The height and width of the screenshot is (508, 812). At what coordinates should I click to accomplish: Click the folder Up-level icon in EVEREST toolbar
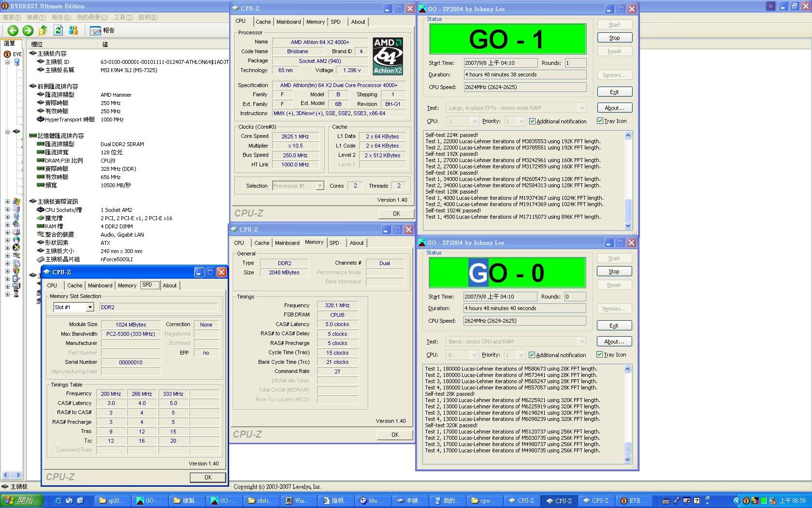(43, 30)
